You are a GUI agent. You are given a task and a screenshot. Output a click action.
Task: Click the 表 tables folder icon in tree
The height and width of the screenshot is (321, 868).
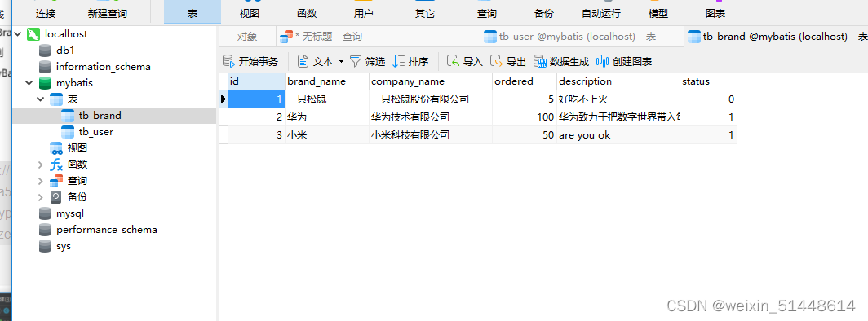[56, 99]
